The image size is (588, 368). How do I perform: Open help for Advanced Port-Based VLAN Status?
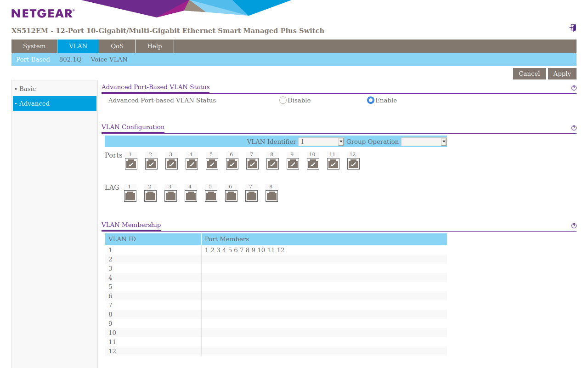click(x=574, y=88)
